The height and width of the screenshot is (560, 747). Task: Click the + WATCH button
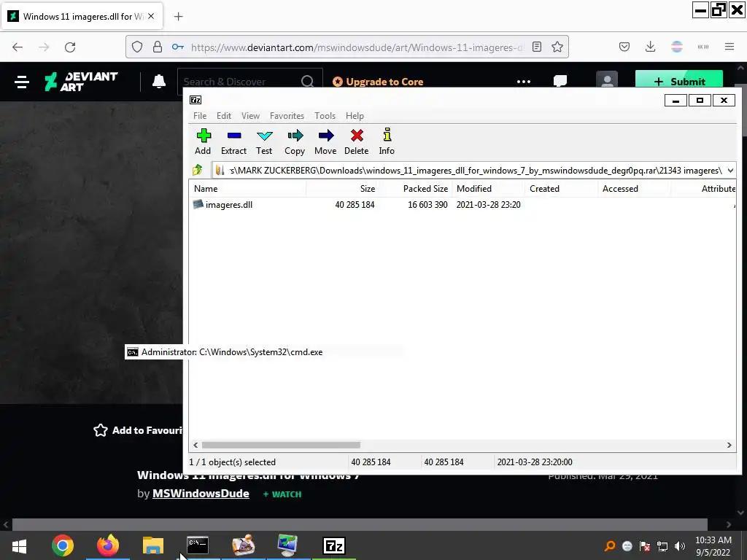coord(282,494)
